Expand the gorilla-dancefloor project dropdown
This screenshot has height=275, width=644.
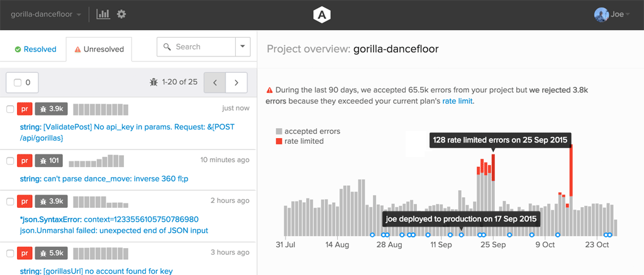(x=46, y=14)
